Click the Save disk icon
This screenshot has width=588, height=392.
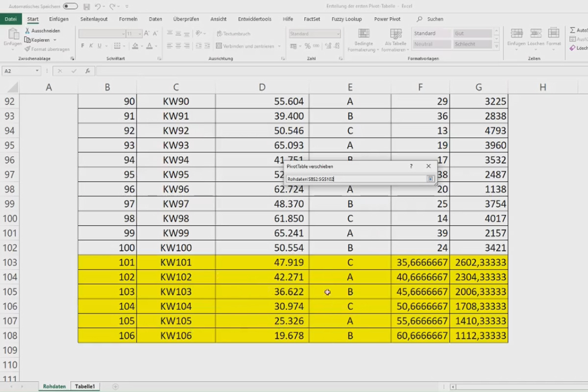(87, 6)
